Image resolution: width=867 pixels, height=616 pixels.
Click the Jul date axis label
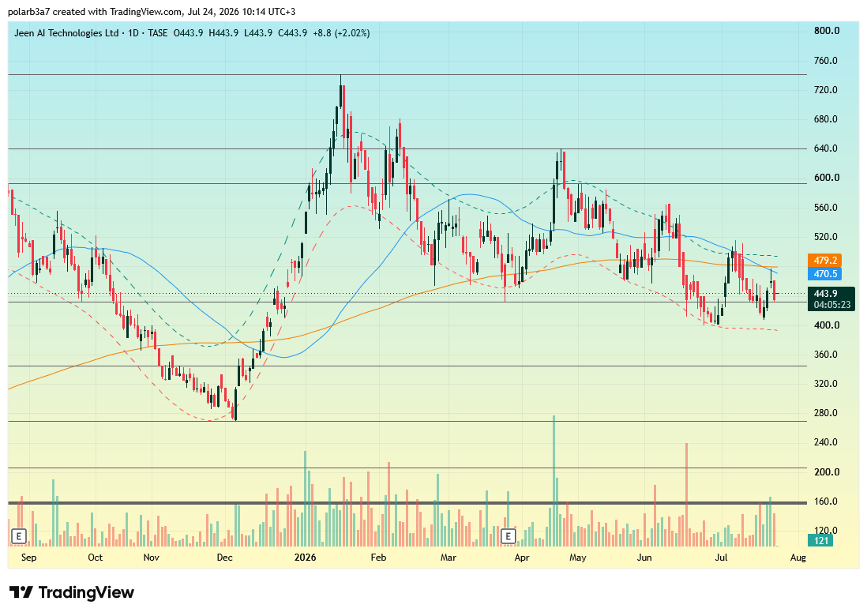[721, 558]
